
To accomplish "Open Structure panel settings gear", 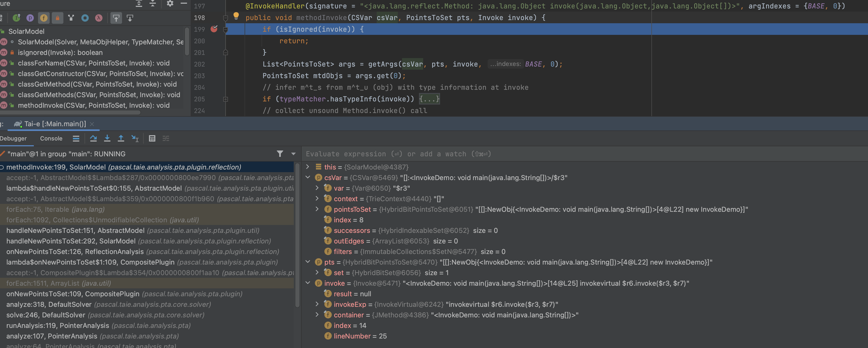I will point(170,4).
